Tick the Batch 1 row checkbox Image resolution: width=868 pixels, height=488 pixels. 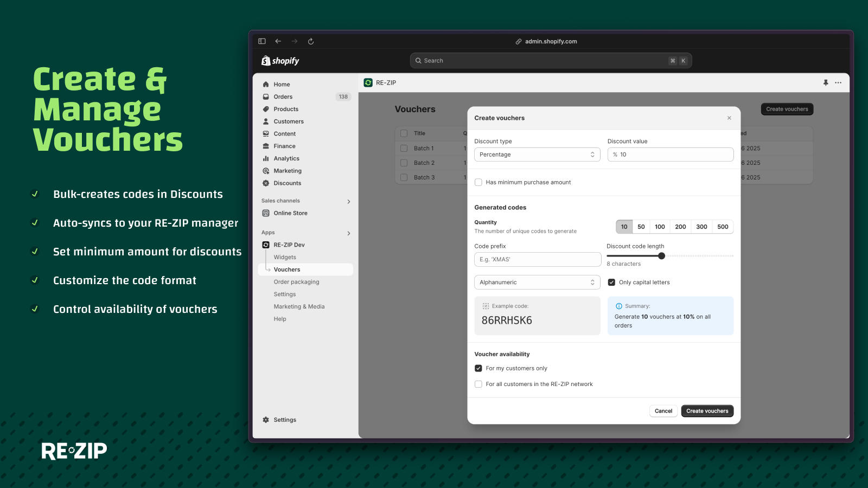(x=404, y=148)
